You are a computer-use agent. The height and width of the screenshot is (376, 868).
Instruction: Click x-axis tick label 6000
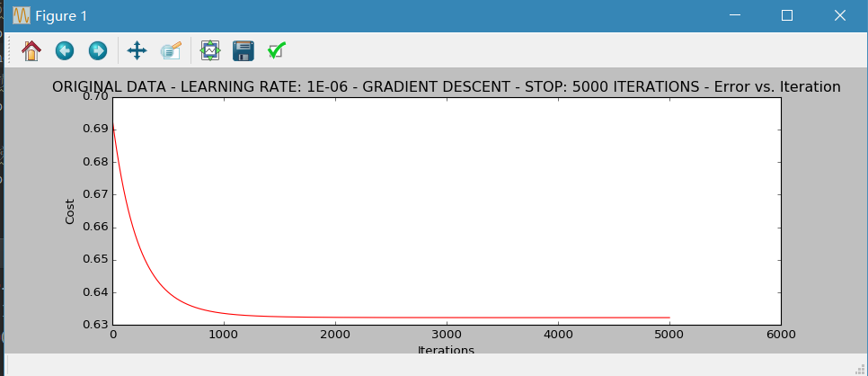click(x=781, y=335)
